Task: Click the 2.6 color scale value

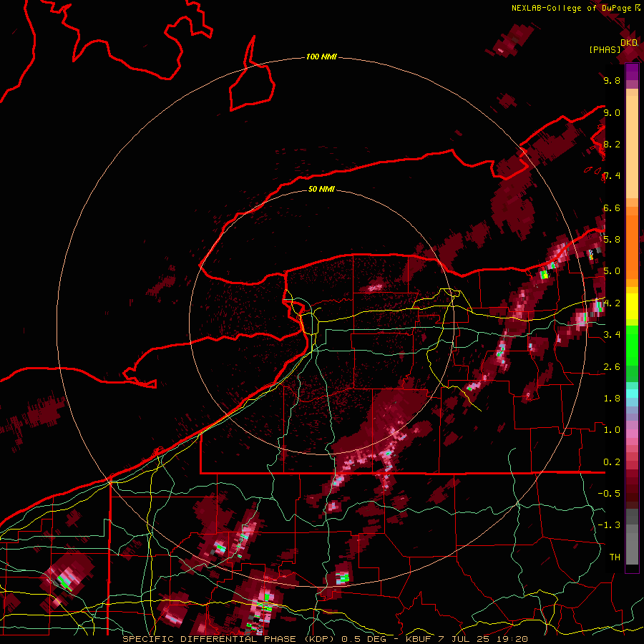Action: (x=612, y=366)
